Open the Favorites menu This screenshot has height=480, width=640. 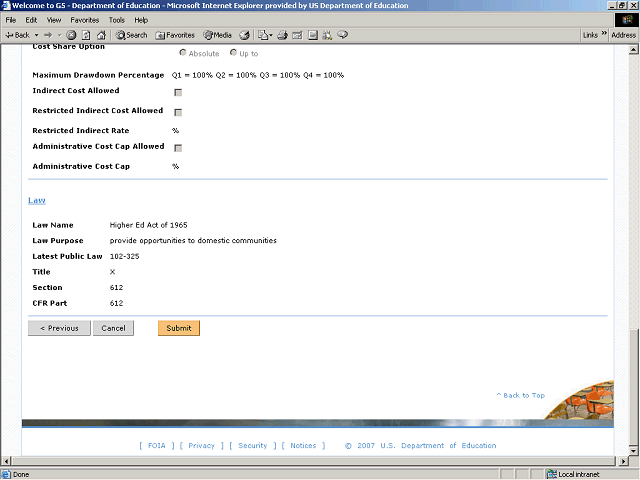(84, 20)
